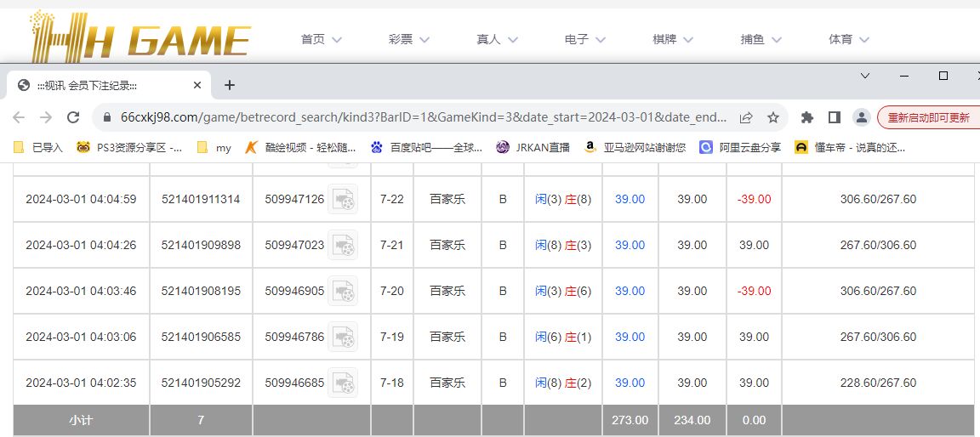Viewport: 980px width, 437px height.
Task: Open the 百度贴吧 bookmark
Action: pos(426,147)
